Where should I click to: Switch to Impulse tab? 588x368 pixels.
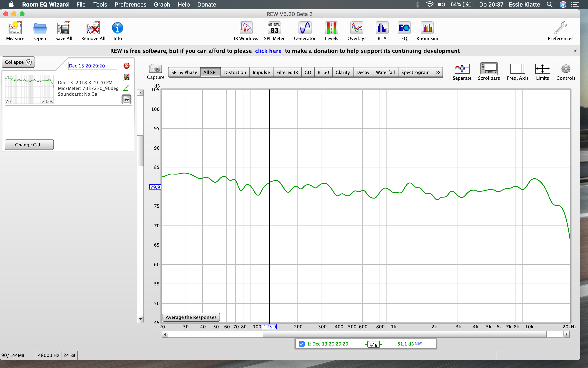pos(261,72)
